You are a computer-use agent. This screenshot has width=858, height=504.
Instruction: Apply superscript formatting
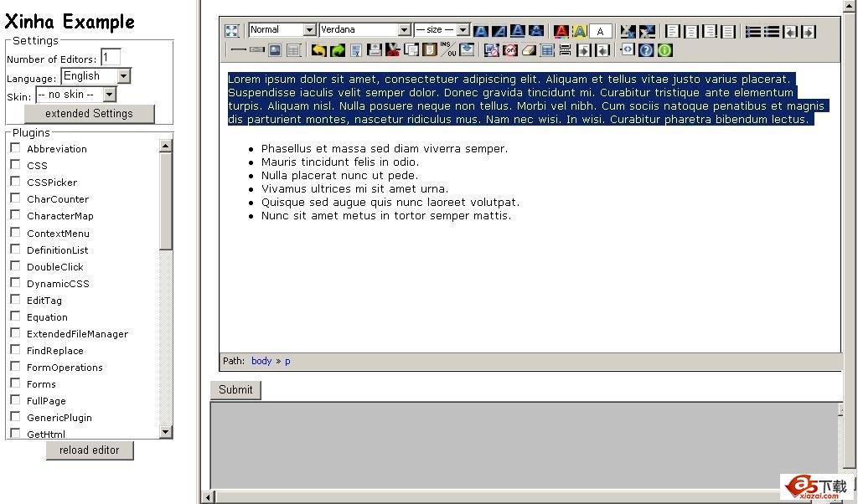click(x=647, y=31)
